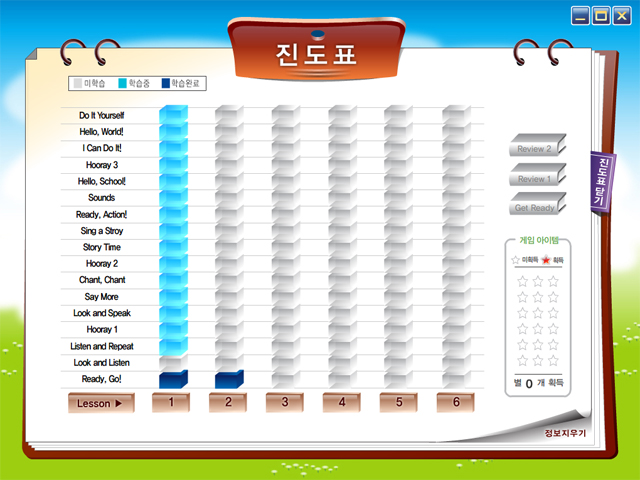Click the 학습완료 dark blue legend swatch
The height and width of the screenshot is (480, 640).
166,84
